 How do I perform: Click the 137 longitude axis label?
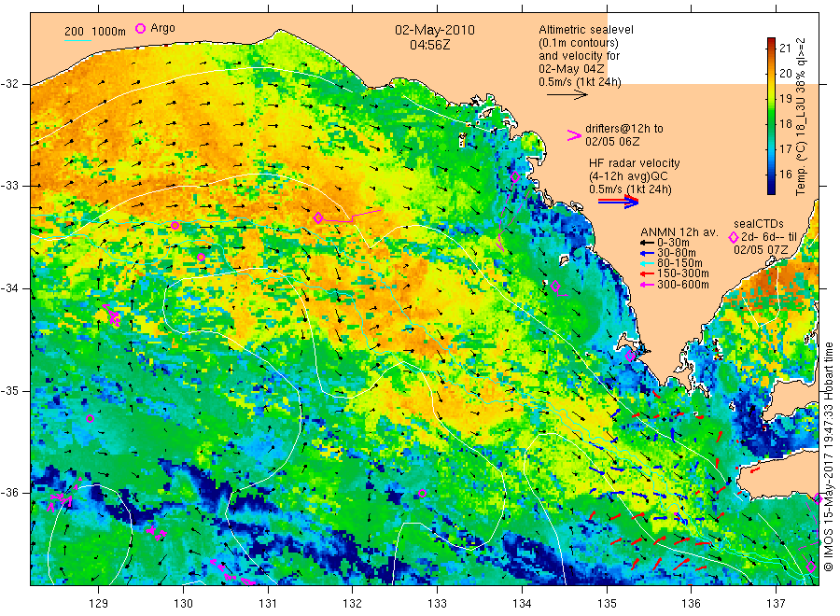pyautogui.click(x=776, y=604)
